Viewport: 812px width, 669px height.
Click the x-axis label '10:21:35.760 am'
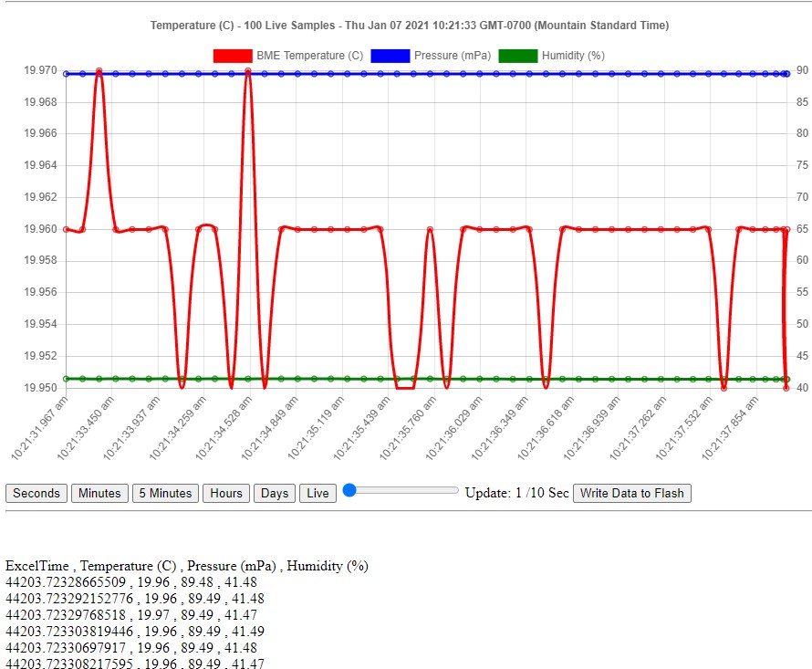click(408, 428)
